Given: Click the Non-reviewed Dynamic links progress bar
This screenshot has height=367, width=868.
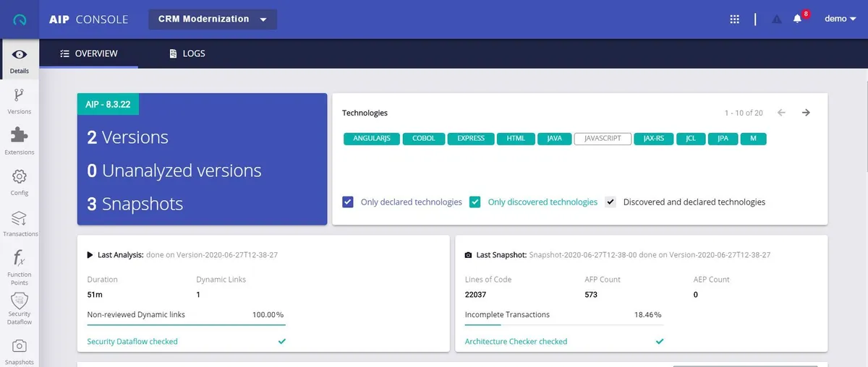Looking at the screenshot, I should (x=186, y=324).
